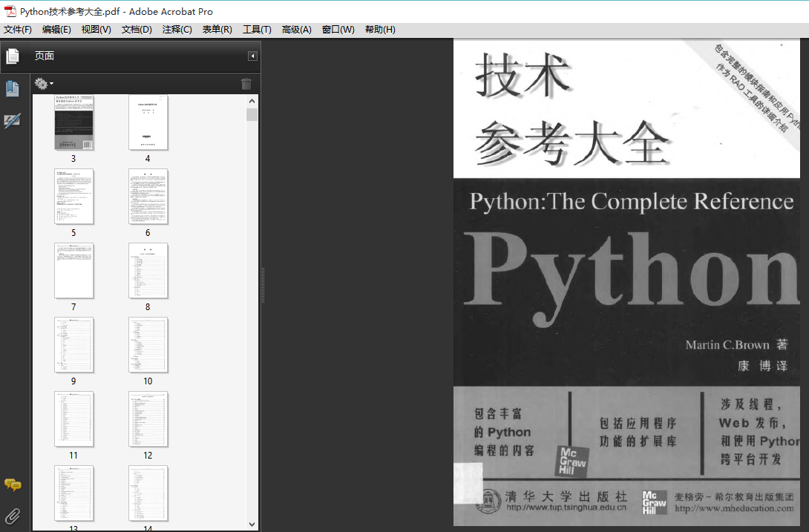Open the 工具(T) menu
The height and width of the screenshot is (532, 809).
(x=257, y=30)
